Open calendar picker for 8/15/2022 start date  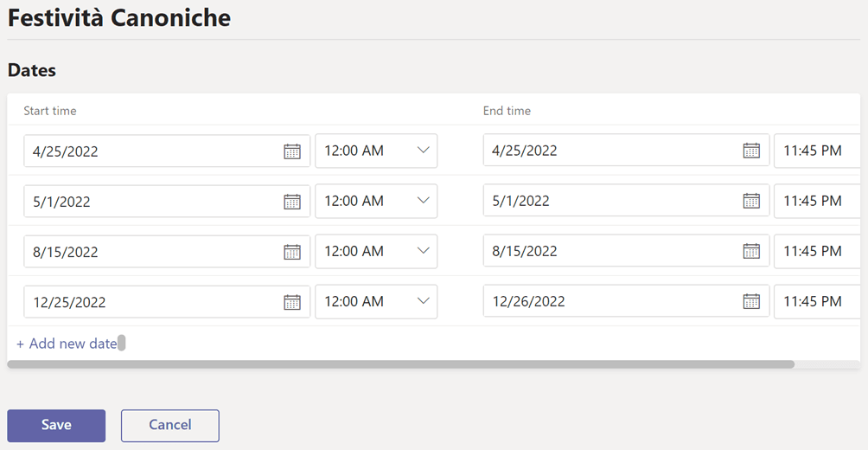click(x=291, y=252)
